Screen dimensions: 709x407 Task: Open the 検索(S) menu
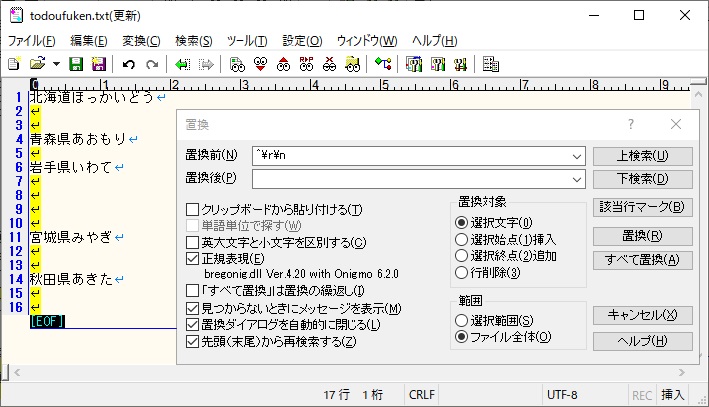coord(194,41)
